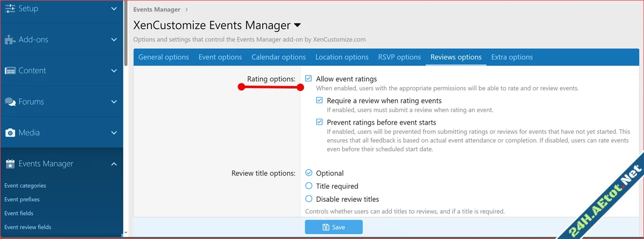The image size is (644, 239).
Task: Expand the Setup sidebar section chevron
Action: pos(114,9)
